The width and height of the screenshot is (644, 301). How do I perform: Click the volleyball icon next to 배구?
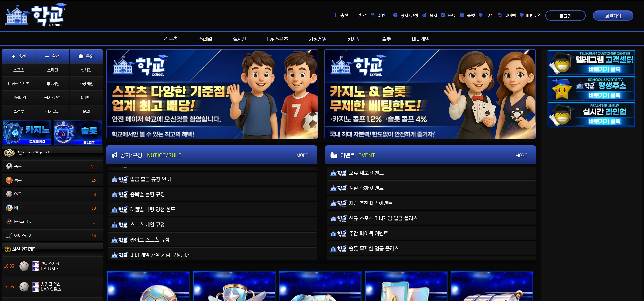coord(9,208)
